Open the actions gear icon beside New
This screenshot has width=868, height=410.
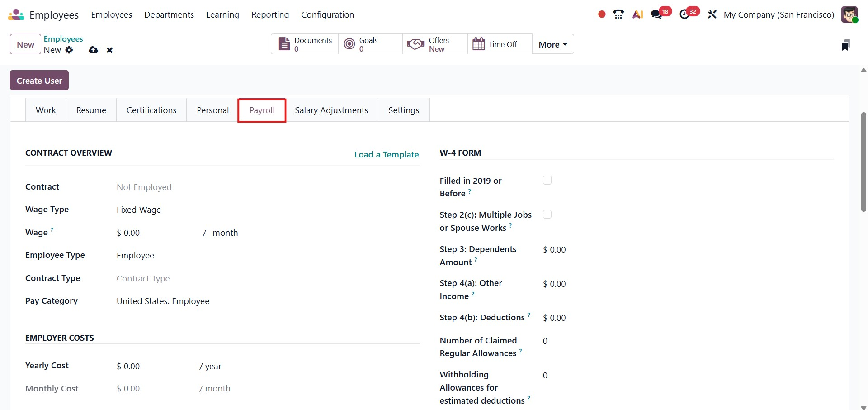click(69, 50)
